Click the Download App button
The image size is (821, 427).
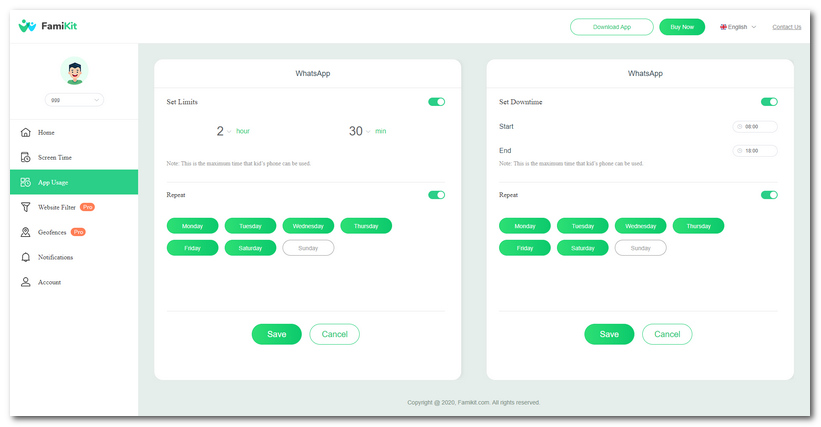coord(612,27)
